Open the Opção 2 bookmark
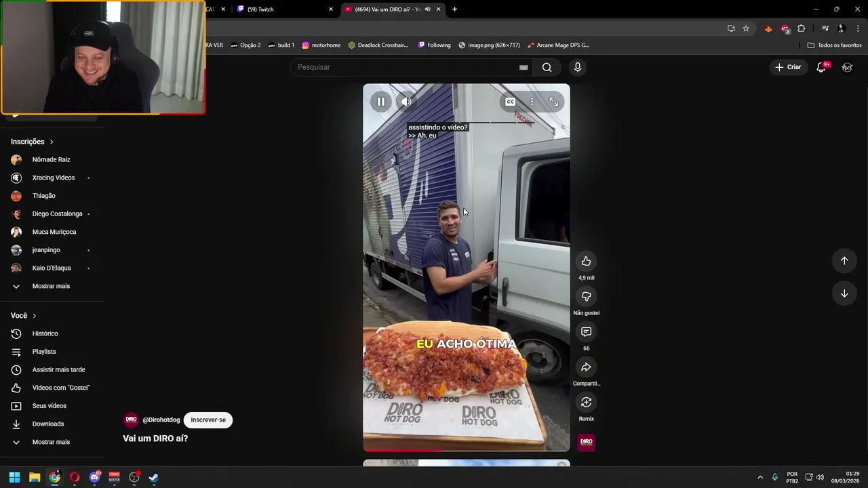Image resolution: width=868 pixels, height=488 pixels. pyautogui.click(x=245, y=45)
